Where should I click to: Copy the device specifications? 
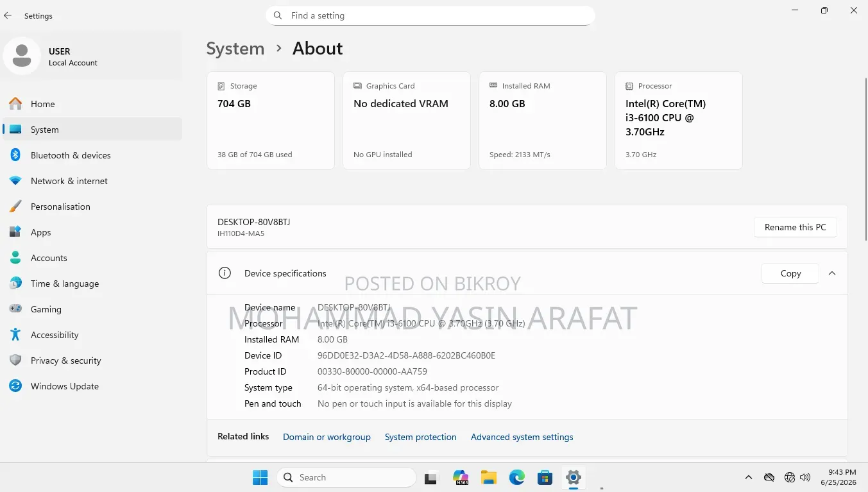pos(790,273)
